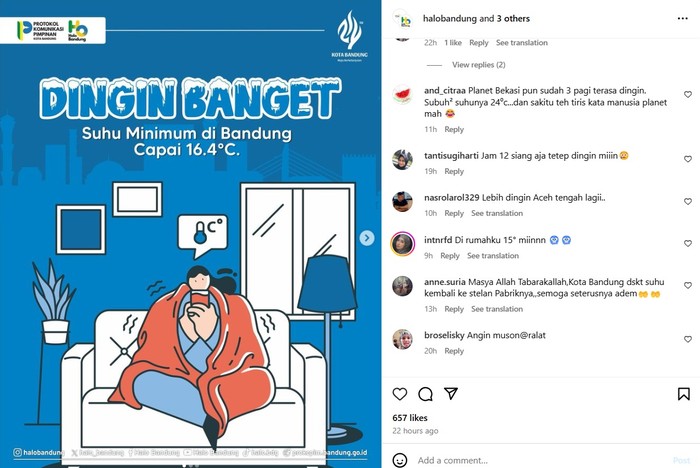Like the post with heart icon
The height and width of the screenshot is (468, 700).
[400, 394]
